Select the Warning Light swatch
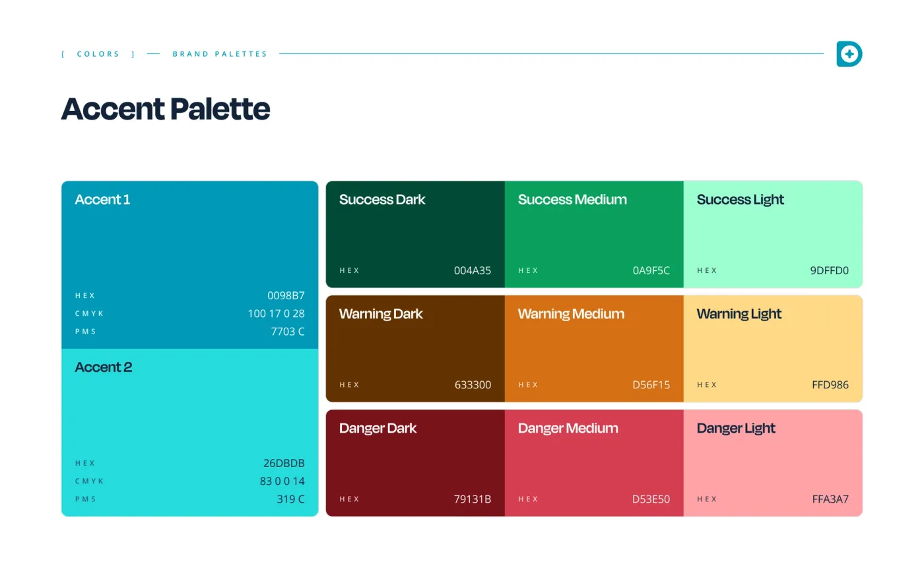The width and height of the screenshot is (924, 578). 773,349
